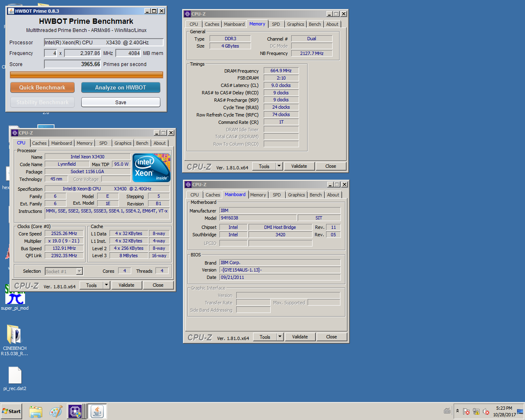Select the pi_rec.dat2 file icon
525x420 pixels.
click(x=15, y=378)
